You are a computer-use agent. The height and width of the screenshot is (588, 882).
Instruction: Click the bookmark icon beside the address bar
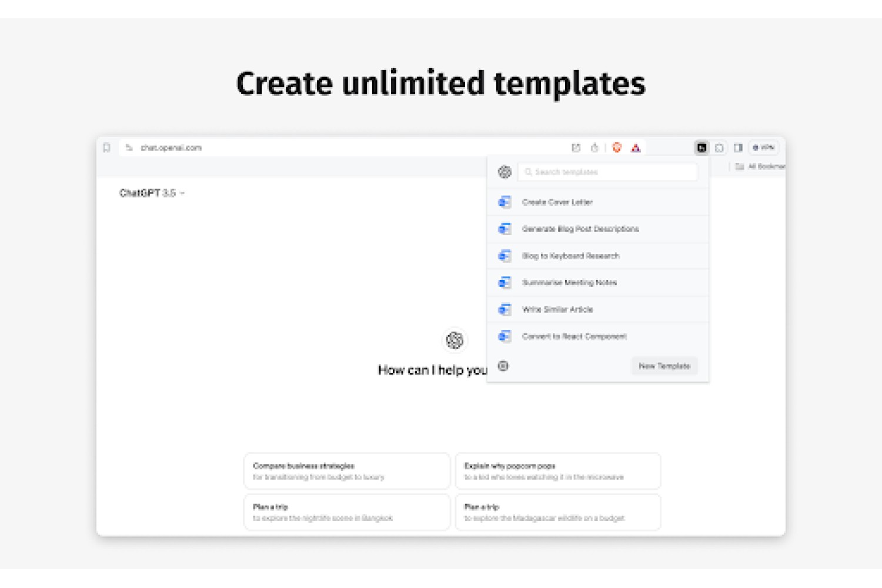106,148
